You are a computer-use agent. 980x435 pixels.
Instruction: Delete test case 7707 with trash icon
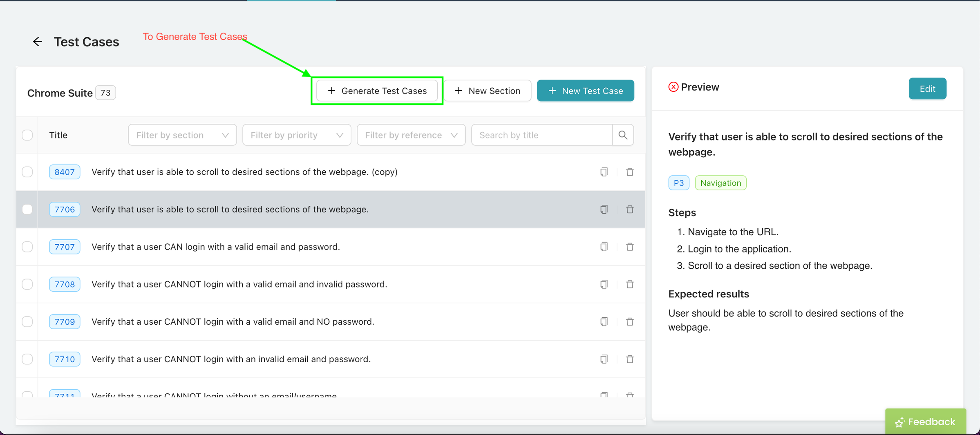(x=630, y=247)
